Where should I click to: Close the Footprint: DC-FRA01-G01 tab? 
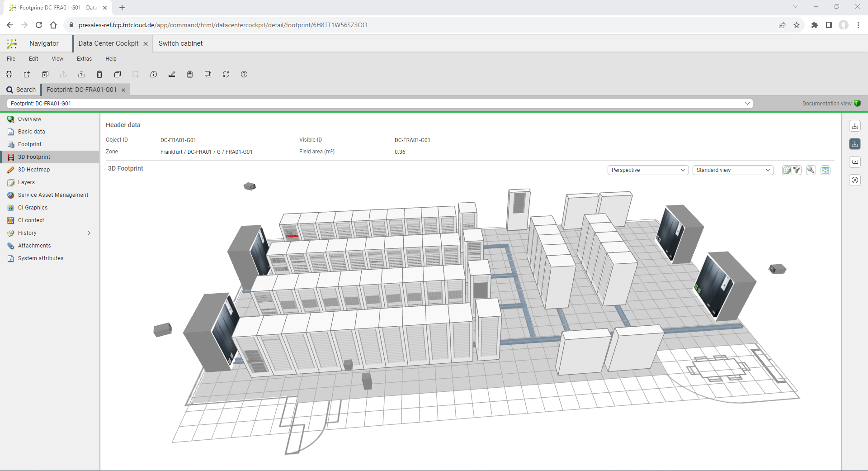(123, 90)
